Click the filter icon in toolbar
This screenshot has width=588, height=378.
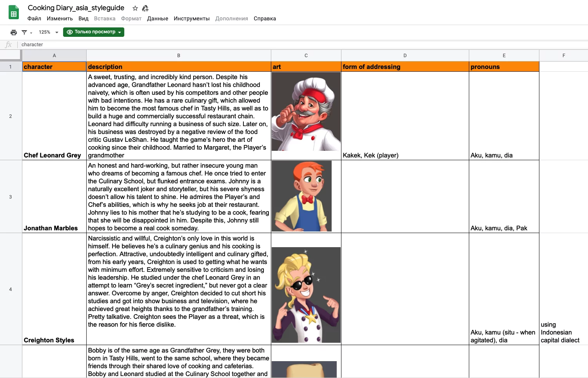pos(24,32)
